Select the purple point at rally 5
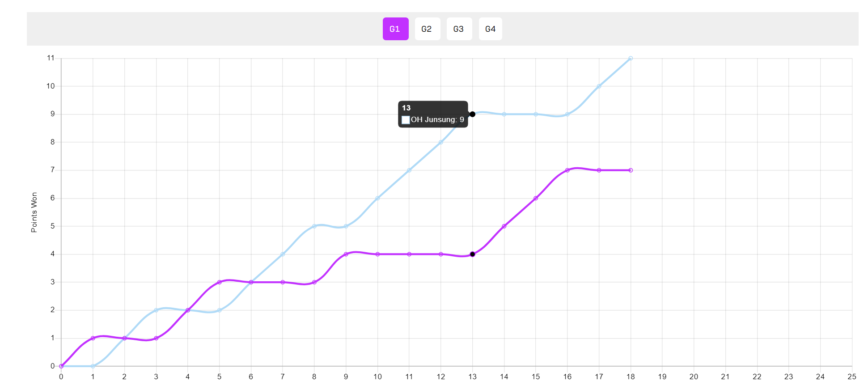Screen dimensions: 868x381 [219, 282]
